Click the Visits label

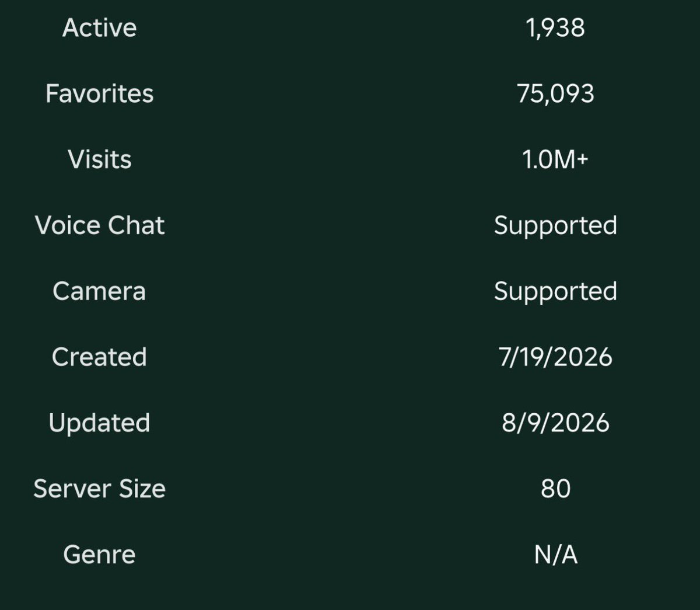tap(99, 159)
